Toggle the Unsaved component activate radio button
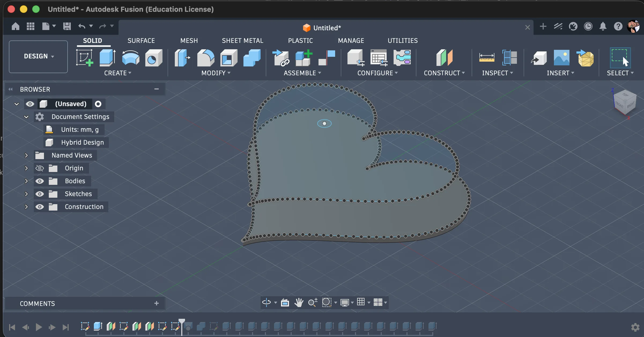Screen dimensions: 644x337 [x=98, y=104]
